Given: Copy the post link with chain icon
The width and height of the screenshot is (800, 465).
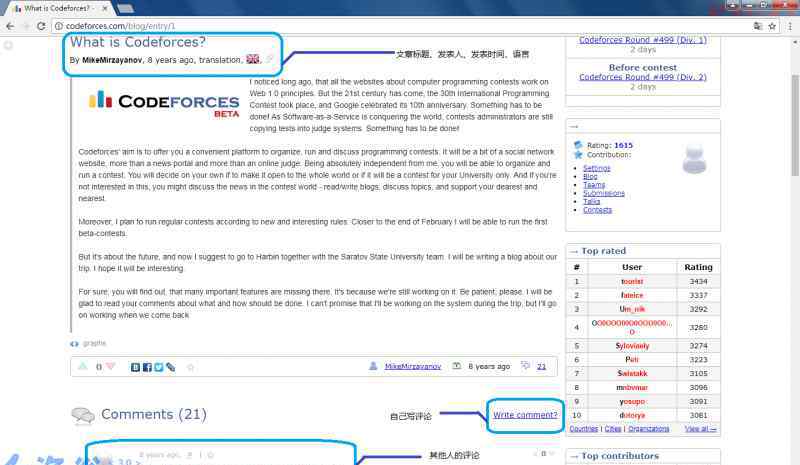Looking at the screenshot, I should pyautogui.click(x=170, y=367).
